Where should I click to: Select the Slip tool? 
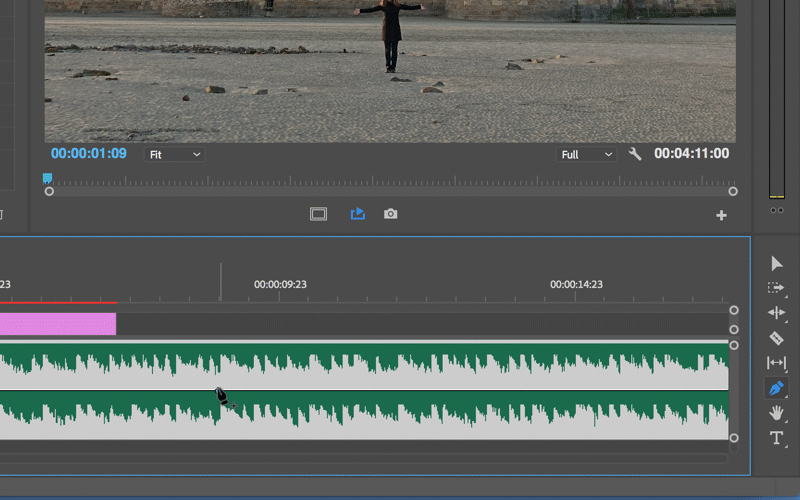pyautogui.click(x=776, y=363)
